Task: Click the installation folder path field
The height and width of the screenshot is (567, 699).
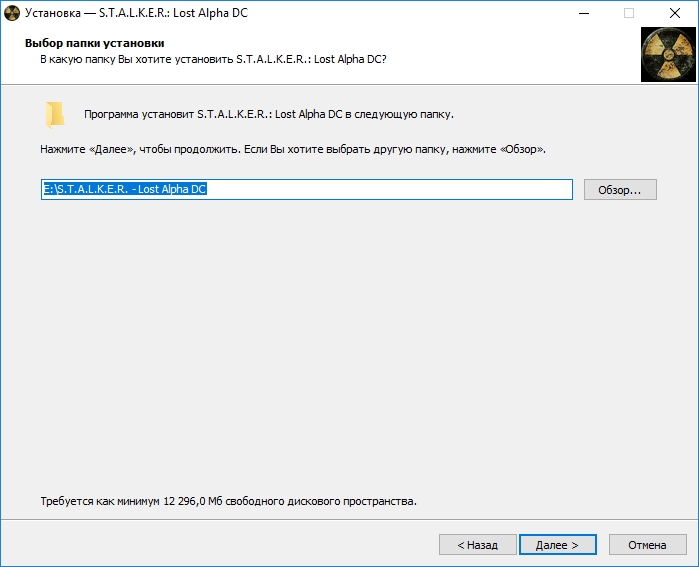Action: tap(307, 189)
